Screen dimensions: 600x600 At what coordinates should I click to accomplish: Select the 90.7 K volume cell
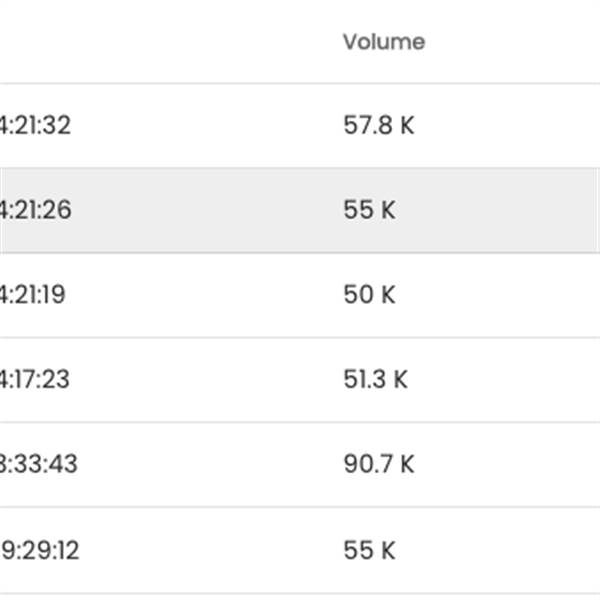click(x=378, y=465)
